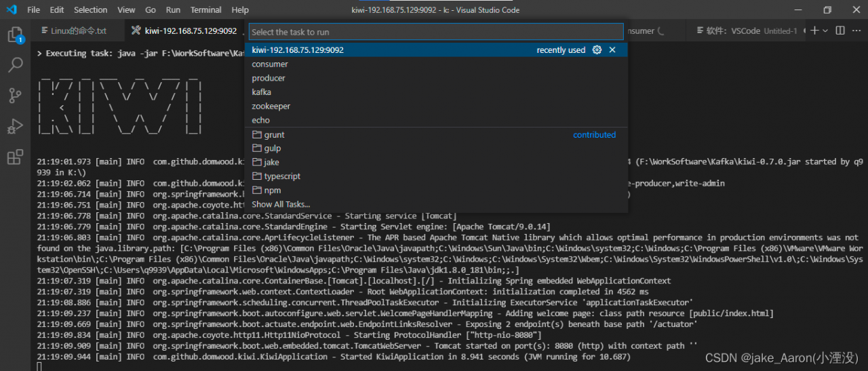Open the Source Control view
The image size is (868, 371).
click(14, 96)
